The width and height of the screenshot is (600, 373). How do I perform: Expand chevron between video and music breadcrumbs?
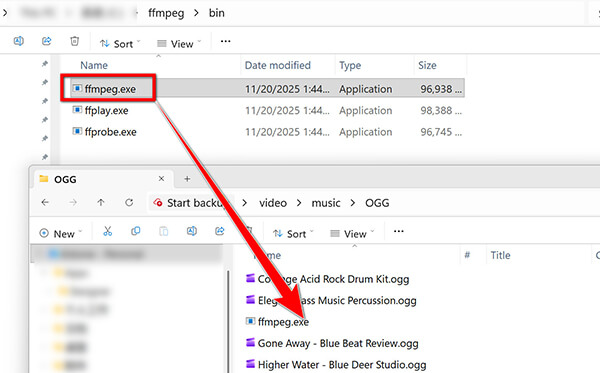click(x=299, y=203)
